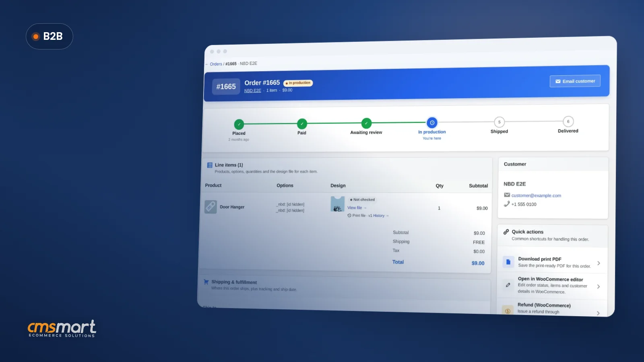Click View file link for the design
This screenshot has width=644, height=362.
357,208
